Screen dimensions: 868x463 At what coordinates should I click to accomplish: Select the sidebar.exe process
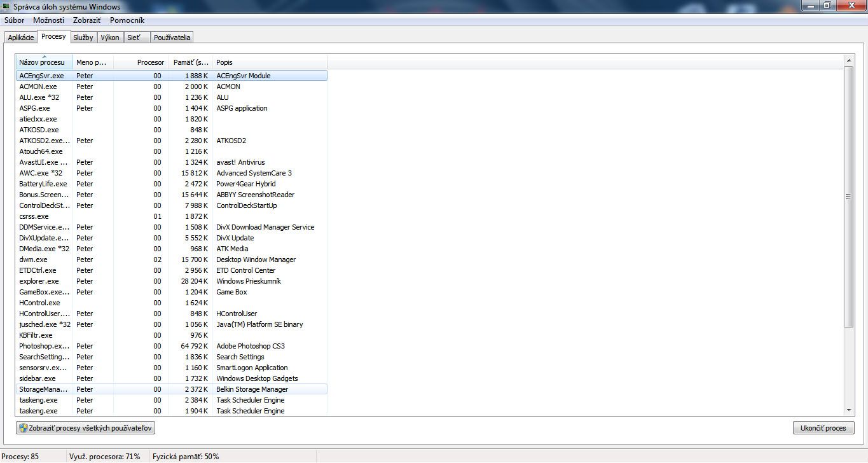tap(172, 378)
